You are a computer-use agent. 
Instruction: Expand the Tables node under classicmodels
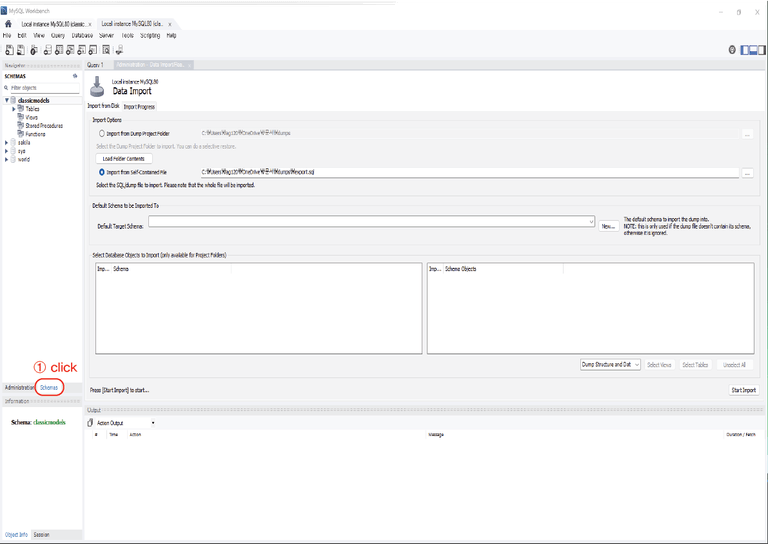click(x=14, y=109)
